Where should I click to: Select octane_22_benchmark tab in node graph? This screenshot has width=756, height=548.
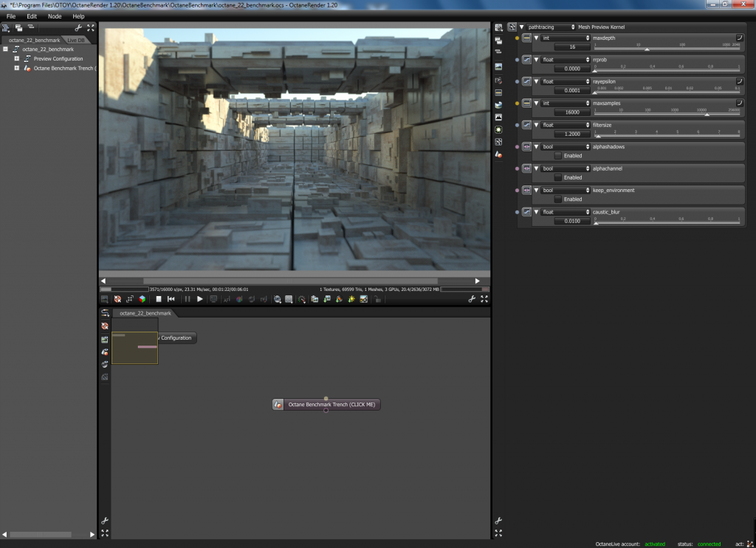click(145, 313)
